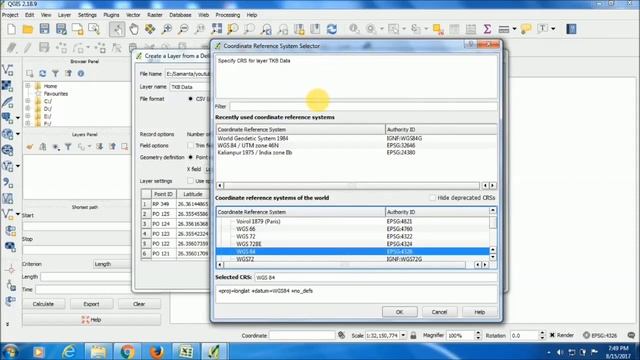Select the WGS 72BE row in CRS list
Image resolution: width=640 pixels, height=360 pixels.
point(353,244)
